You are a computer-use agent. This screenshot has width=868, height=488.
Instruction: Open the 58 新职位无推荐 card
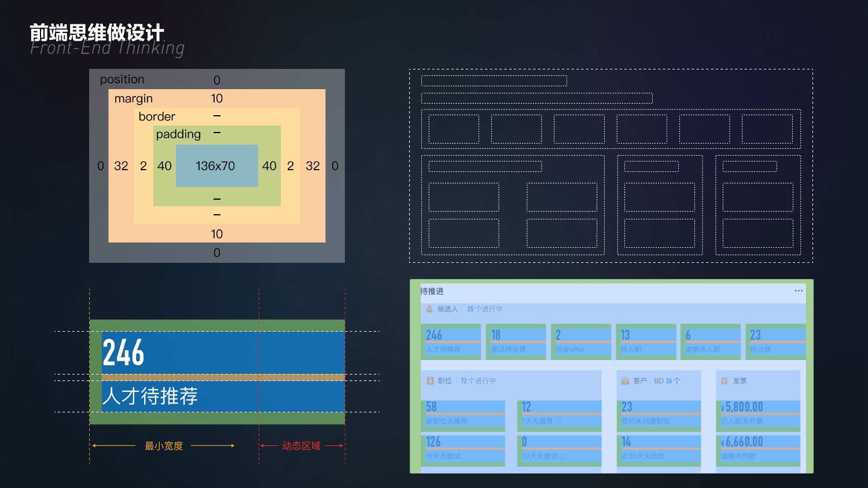point(462,414)
